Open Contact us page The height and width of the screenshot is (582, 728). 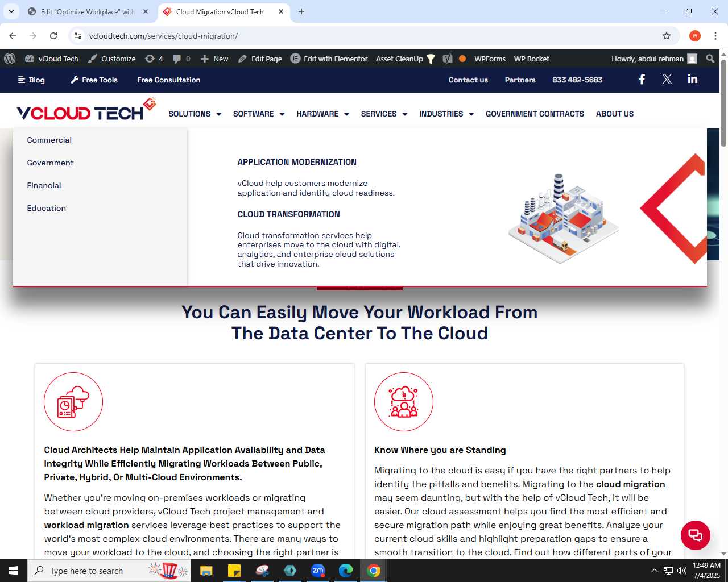[x=468, y=80]
